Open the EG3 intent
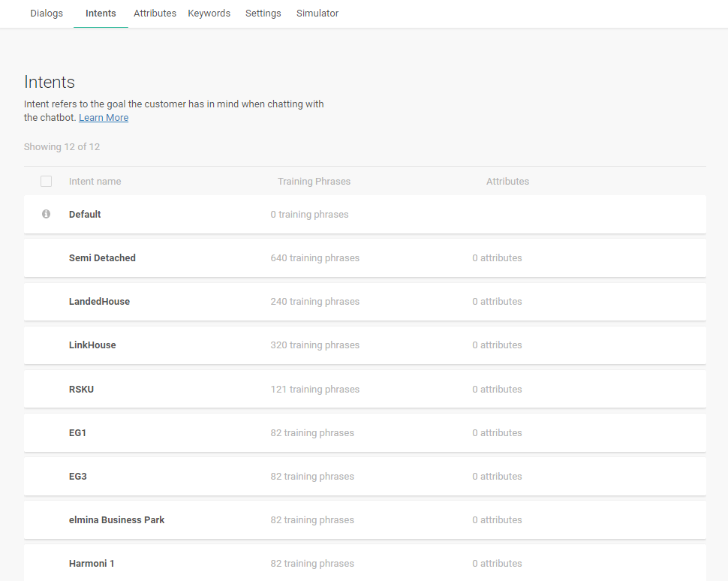 click(x=78, y=477)
